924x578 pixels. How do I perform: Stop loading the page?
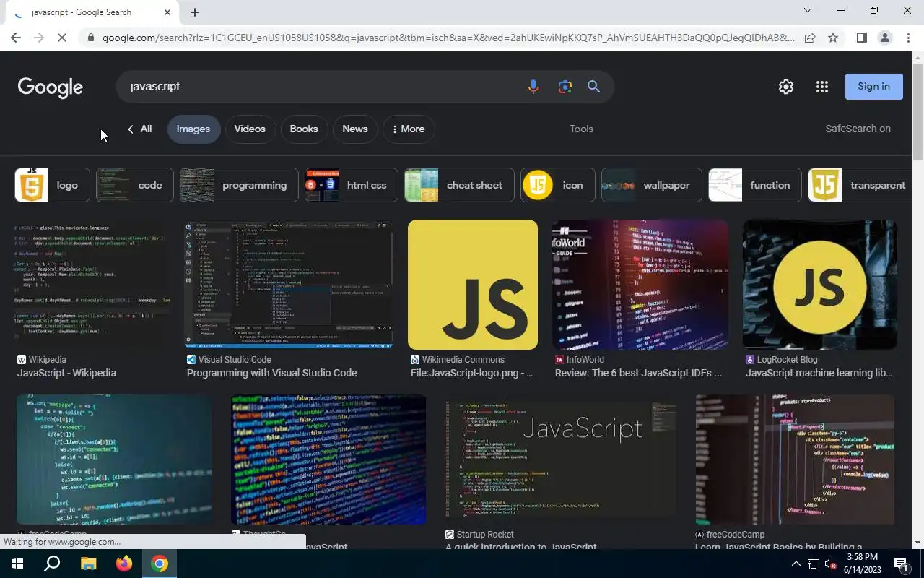pyautogui.click(x=62, y=38)
